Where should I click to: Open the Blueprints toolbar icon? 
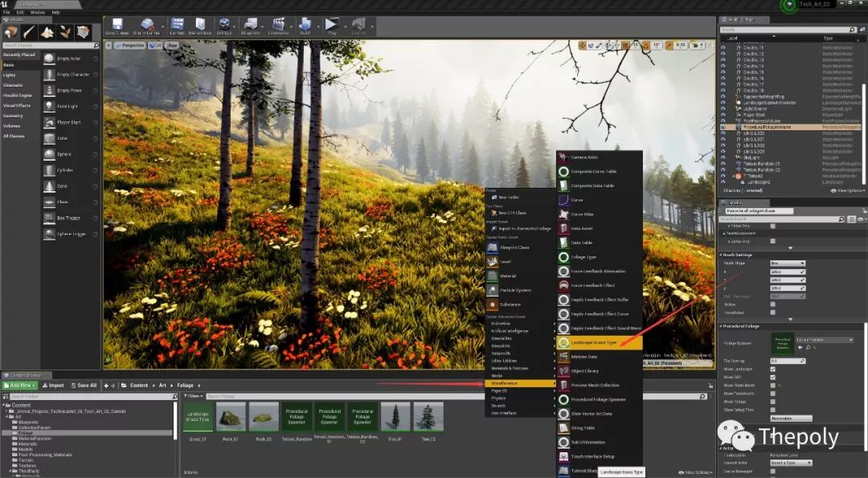click(x=250, y=26)
